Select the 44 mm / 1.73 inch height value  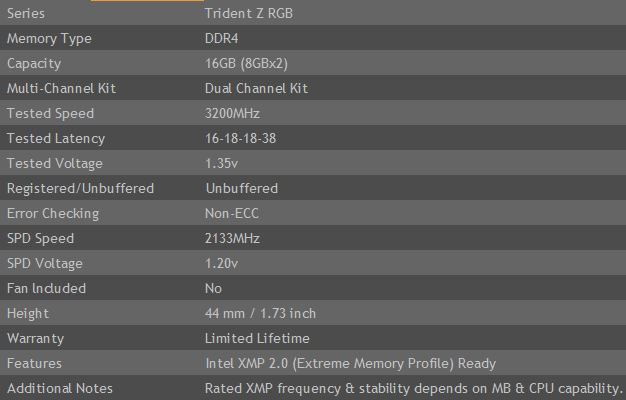point(260,313)
